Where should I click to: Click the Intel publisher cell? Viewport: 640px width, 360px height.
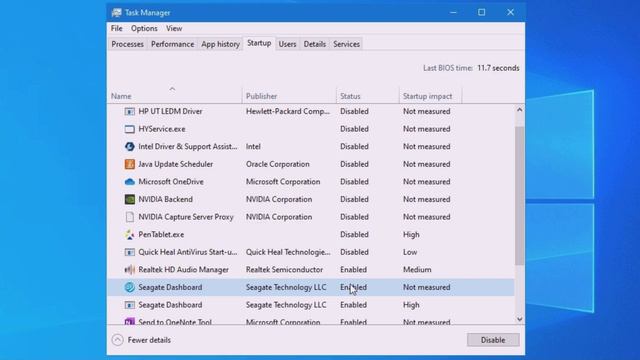click(x=253, y=147)
